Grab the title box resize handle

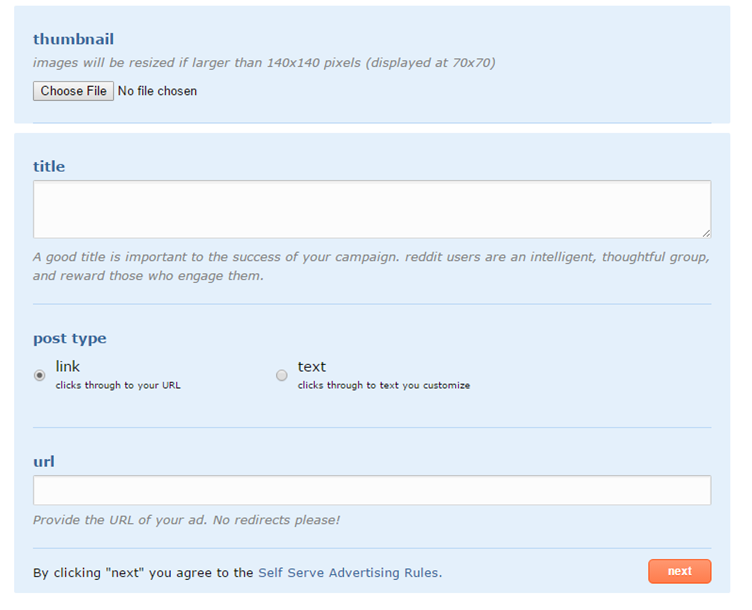coord(706,233)
